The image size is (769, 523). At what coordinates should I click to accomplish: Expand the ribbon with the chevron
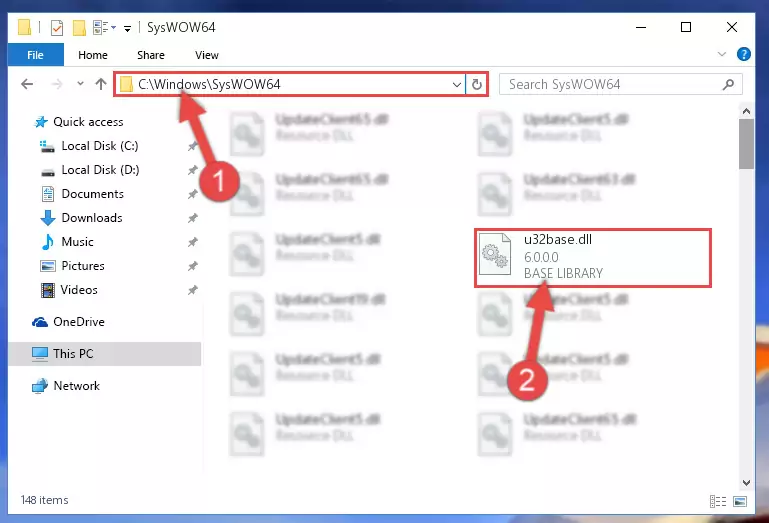pyautogui.click(x=721, y=54)
